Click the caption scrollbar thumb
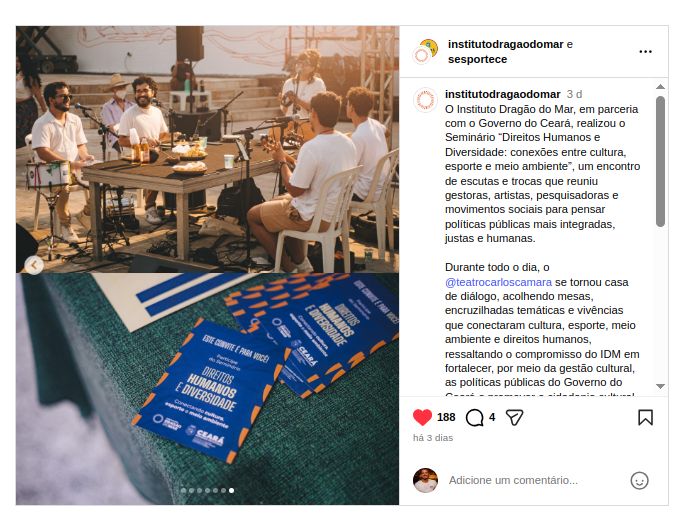Image resolution: width=677 pixels, height=515 pixels. tap(660, 161)
